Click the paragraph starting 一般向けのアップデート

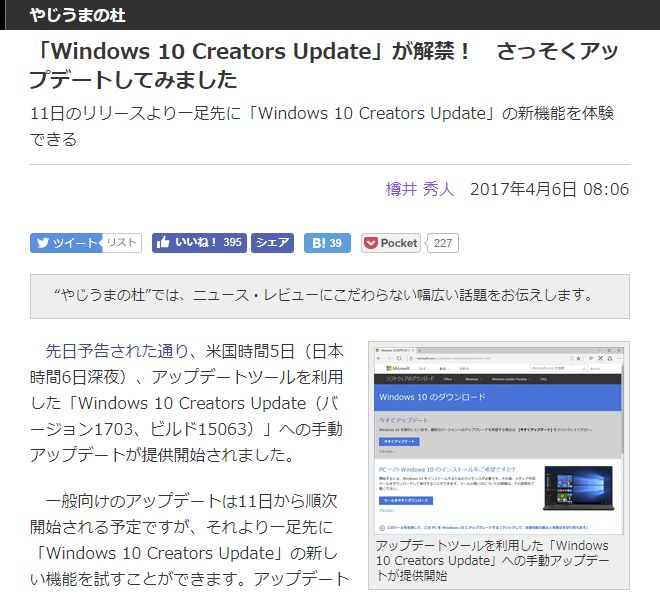(189, 540)
